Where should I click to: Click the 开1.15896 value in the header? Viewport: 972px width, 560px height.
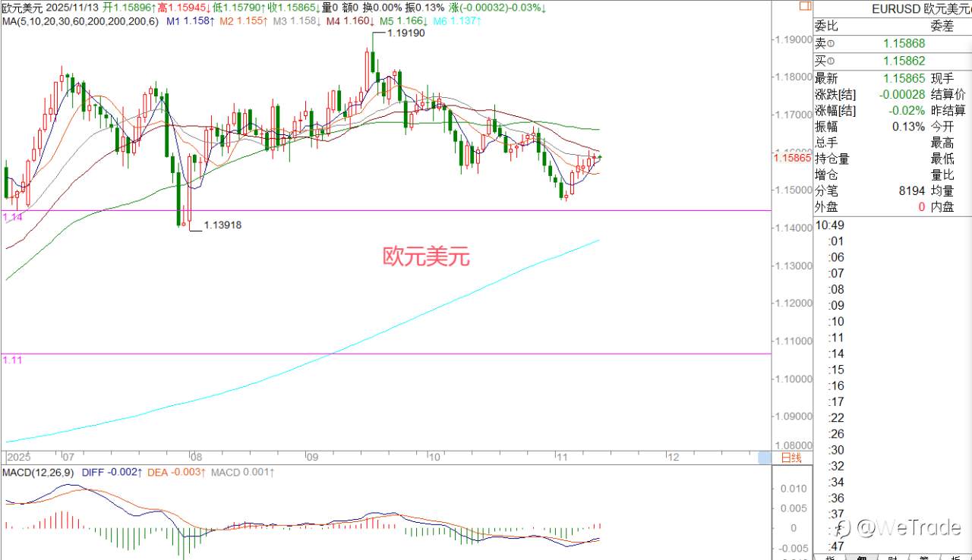(128, 8)
